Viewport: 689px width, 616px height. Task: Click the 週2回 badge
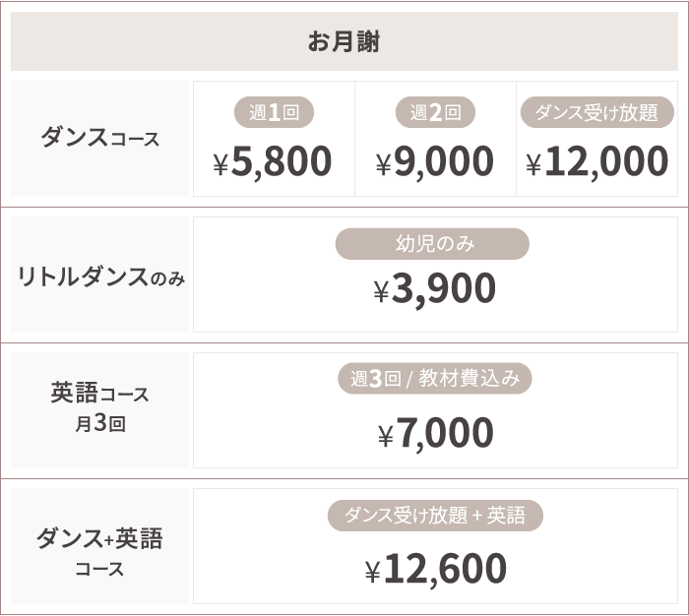pyautogui.click(x=435, y=112)
